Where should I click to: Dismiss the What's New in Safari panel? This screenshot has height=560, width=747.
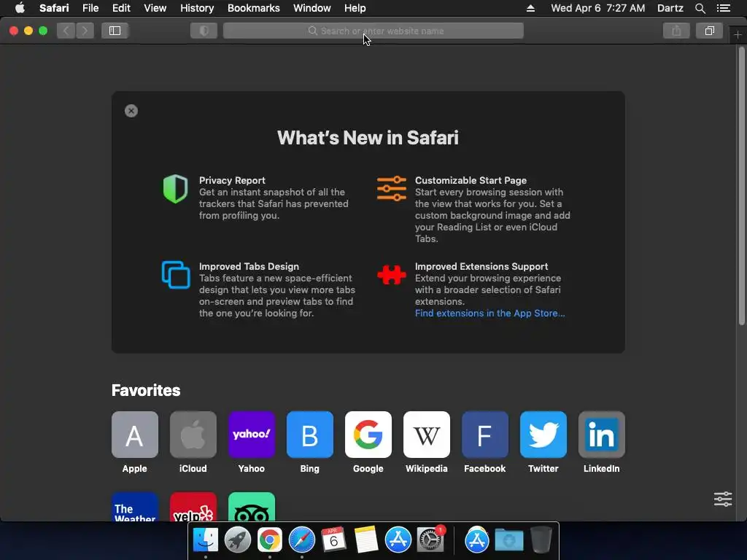tap(131, 111)
